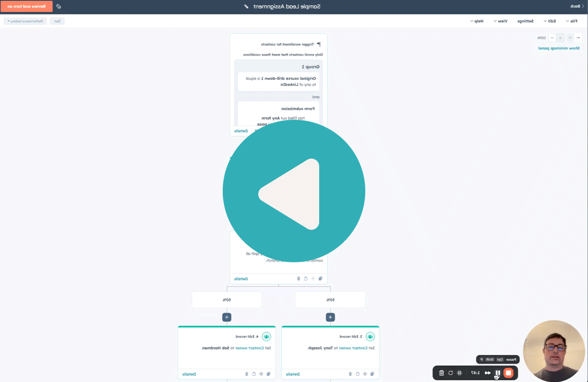588x382 pixels.
Task: Open the File menu
Action: point(572,21)
